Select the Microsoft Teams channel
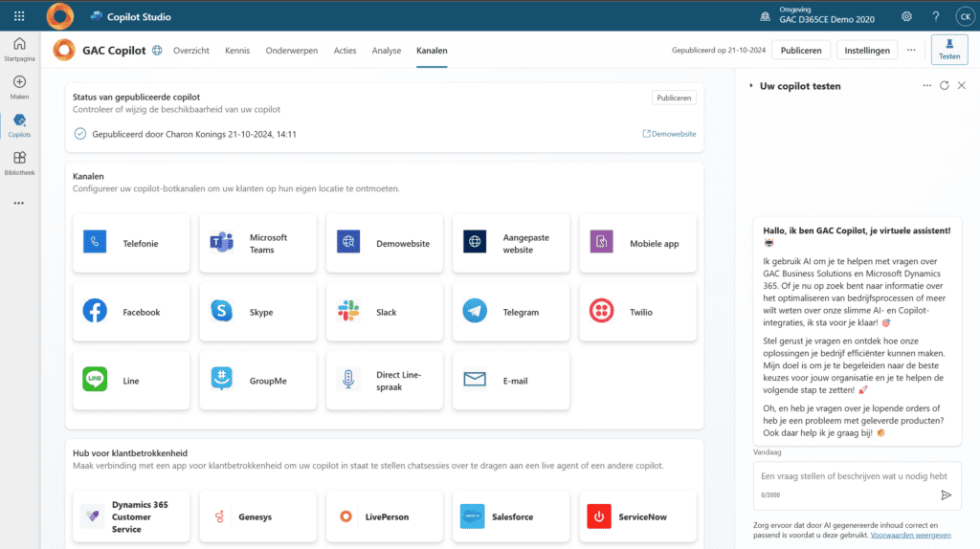The height and width of the screenshot is (549, 980). click(x=258, y=243)
